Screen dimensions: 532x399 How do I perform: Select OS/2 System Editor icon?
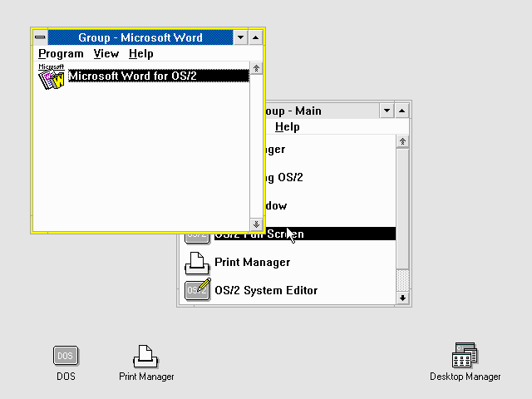198,289
